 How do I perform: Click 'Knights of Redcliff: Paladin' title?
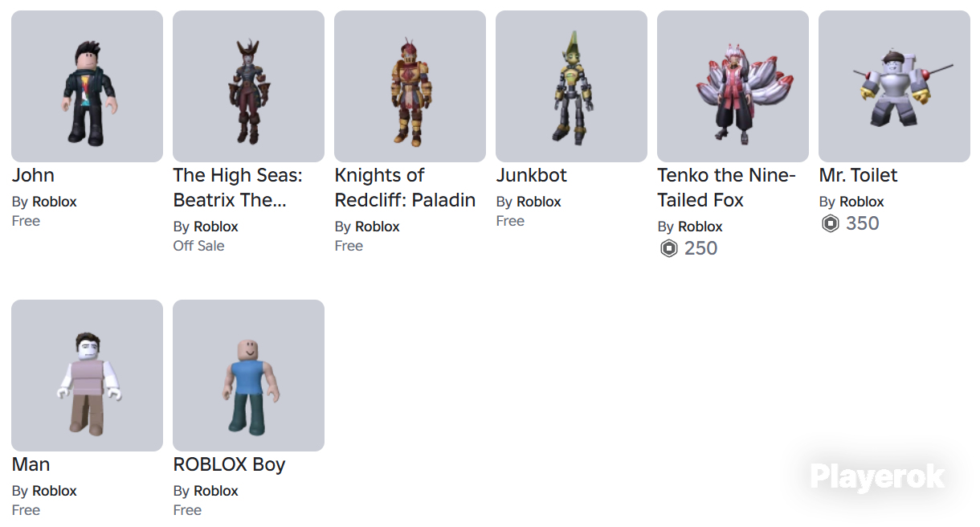coord(405,187)
